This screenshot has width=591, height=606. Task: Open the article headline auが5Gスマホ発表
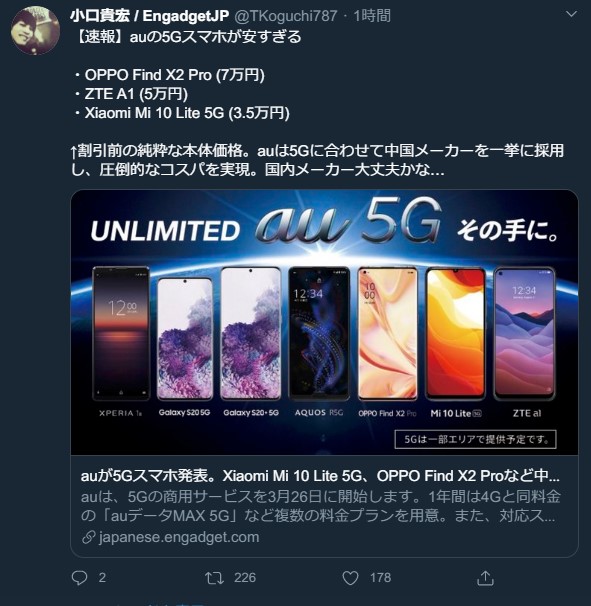[320, 476]
